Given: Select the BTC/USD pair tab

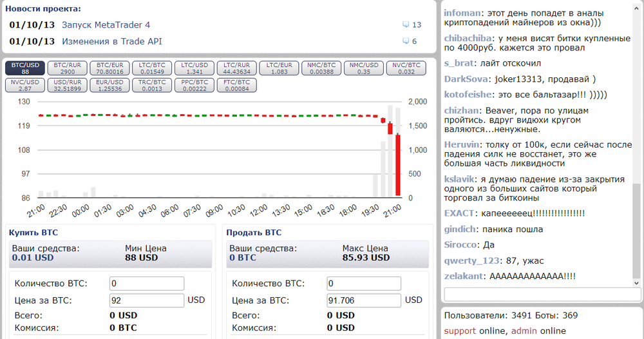Looking at the screenshot, I should [x=25, y=68].
